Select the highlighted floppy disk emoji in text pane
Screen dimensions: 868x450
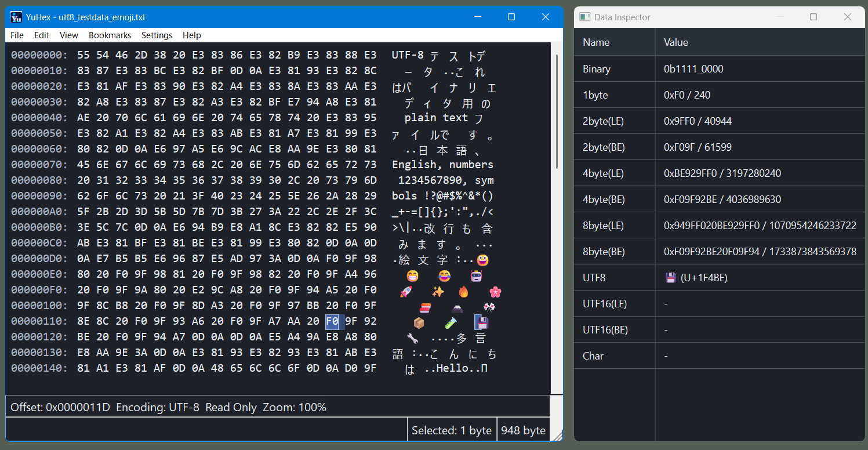pyautogui.click(x=481, y=322)
